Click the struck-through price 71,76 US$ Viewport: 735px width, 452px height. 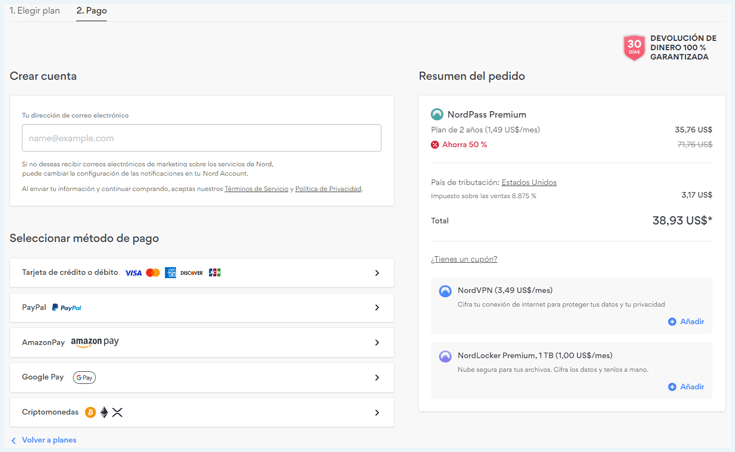tap(695, 144)
